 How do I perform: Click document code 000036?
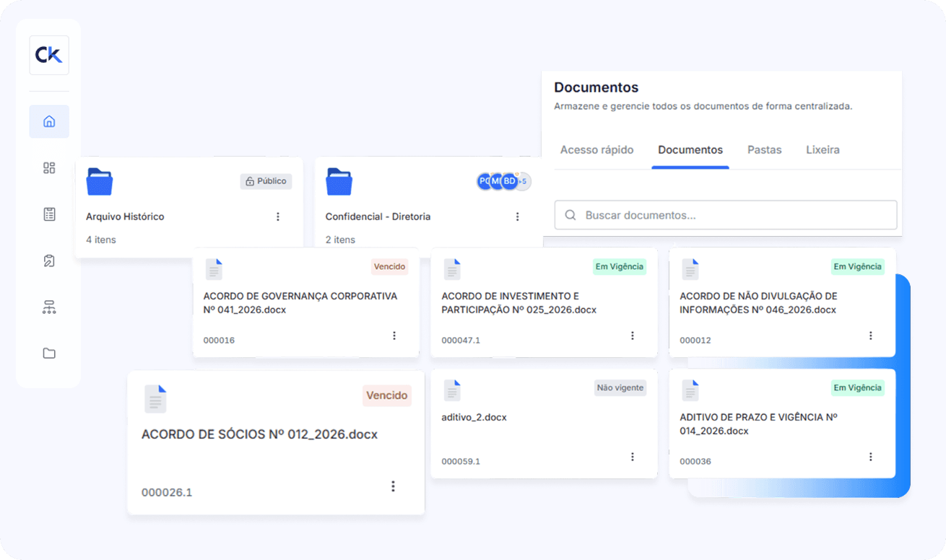695,462
